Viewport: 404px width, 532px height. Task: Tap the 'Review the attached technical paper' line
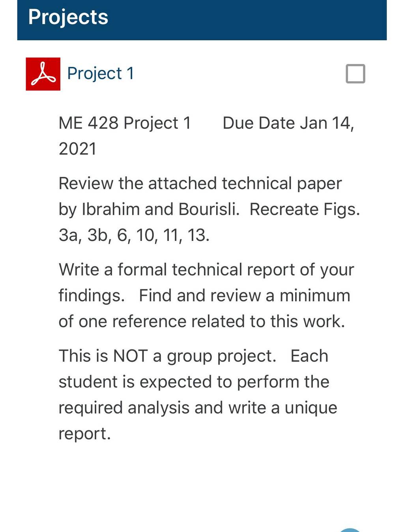[200, 184]
